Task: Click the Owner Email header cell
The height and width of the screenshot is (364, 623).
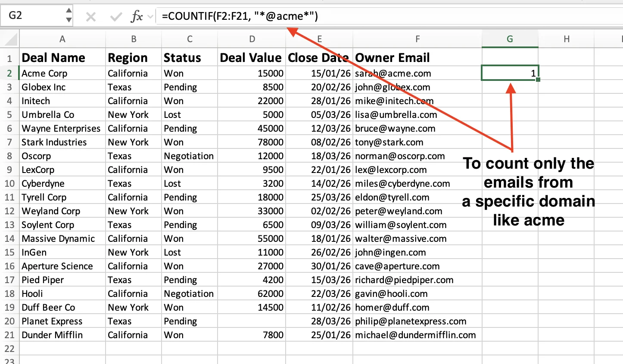Action: [417, 58]
